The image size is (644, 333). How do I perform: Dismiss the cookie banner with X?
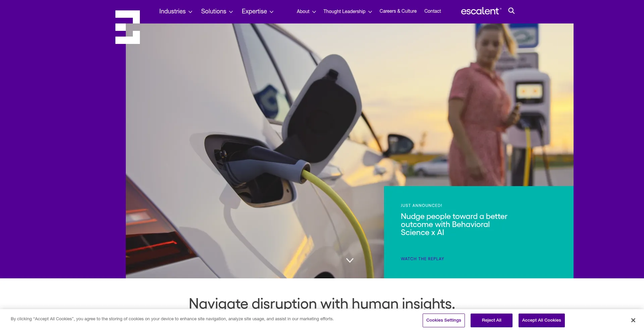pos(633,320)
